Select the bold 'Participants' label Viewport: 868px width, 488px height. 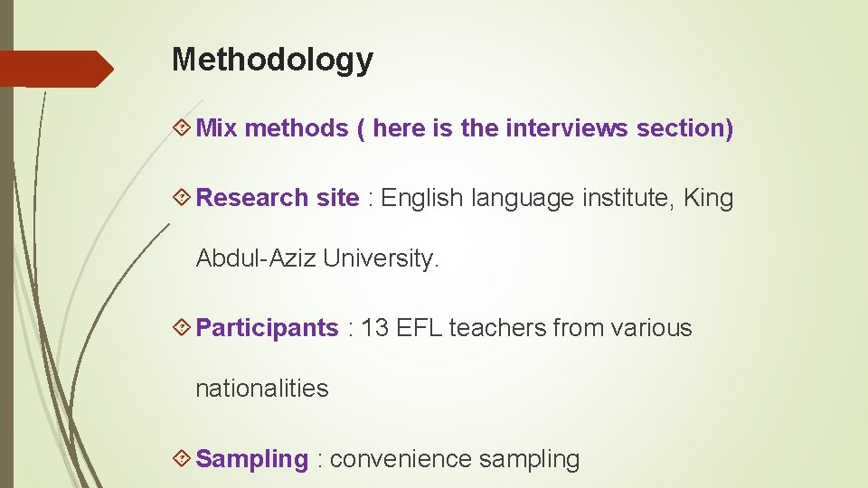click(x=267, y=328)
